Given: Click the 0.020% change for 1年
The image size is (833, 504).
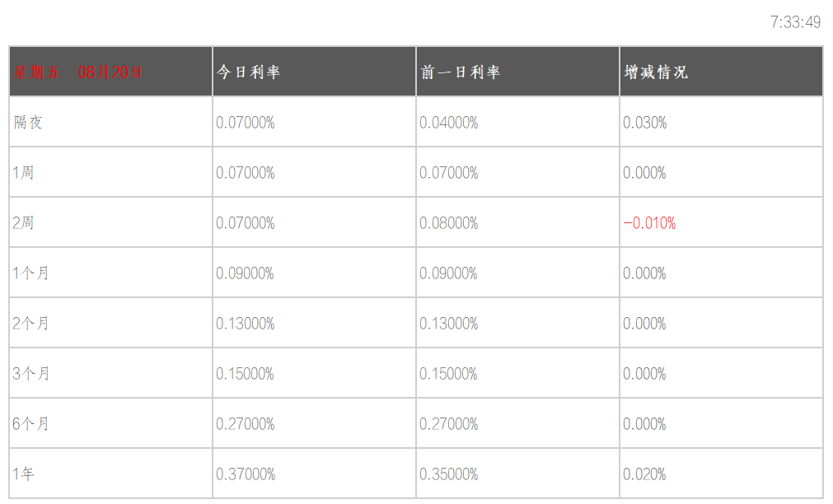Looking at the screenshot, I should coord(645,474).
